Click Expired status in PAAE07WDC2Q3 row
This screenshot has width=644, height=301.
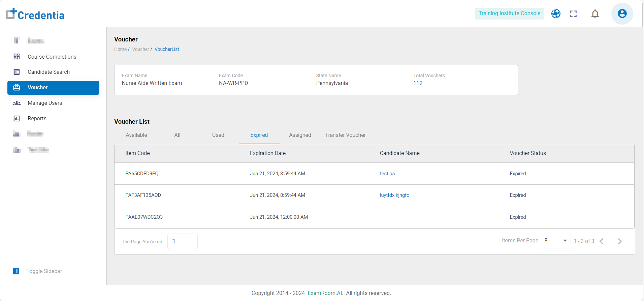pyautogui.click(x=518, y=217)
